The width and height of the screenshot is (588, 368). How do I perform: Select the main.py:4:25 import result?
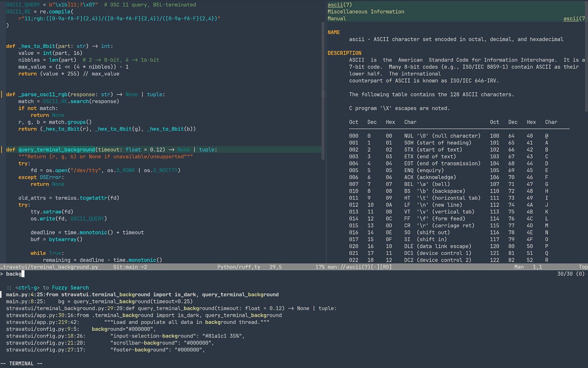(x=142, y=294)
